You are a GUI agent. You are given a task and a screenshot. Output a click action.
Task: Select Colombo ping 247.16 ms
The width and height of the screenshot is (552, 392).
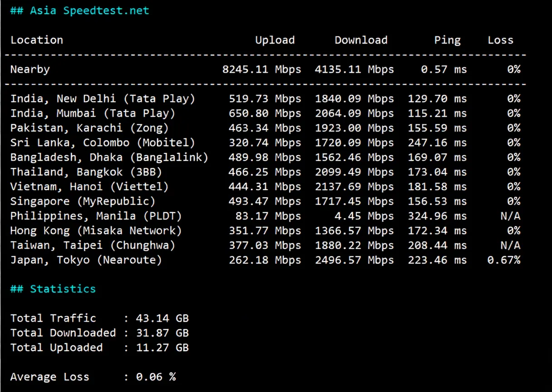(437, 143)
